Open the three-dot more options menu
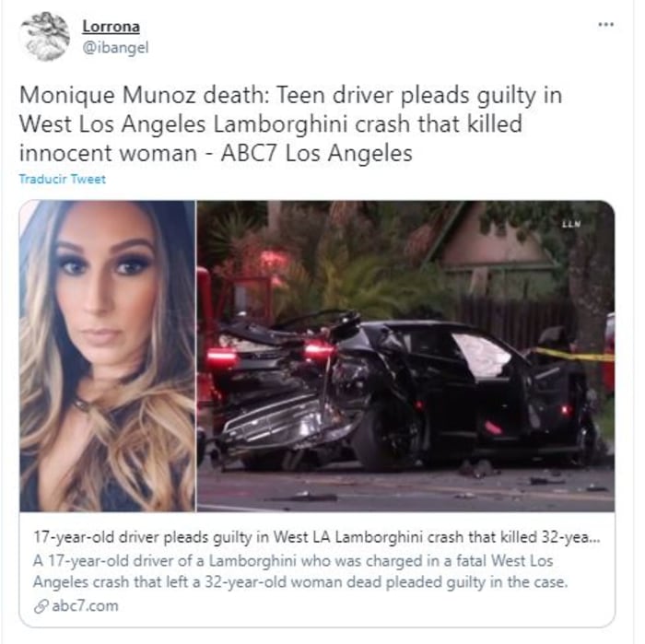645x644 pixels. pyautogui.click(x=606, y=25)
